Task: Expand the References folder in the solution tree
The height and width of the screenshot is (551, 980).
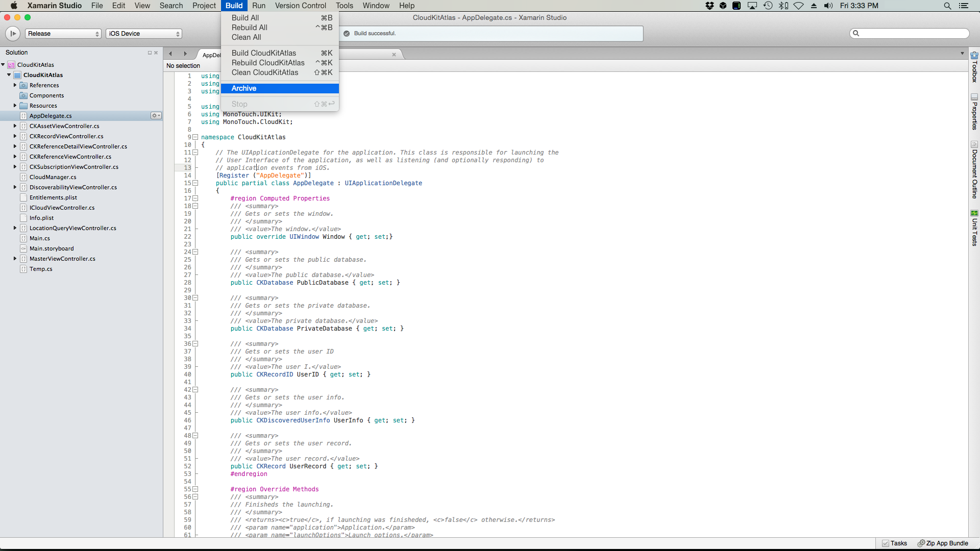Action: [15, 85]
